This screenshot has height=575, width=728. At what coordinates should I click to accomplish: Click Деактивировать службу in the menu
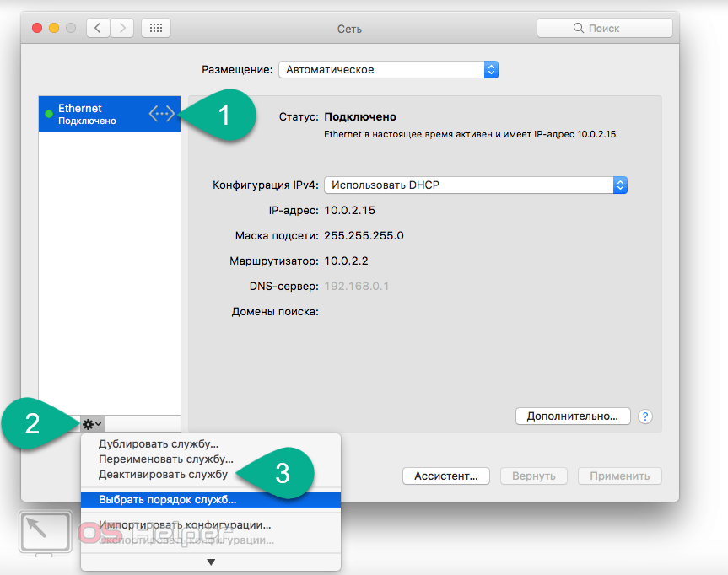pos(164,475)
